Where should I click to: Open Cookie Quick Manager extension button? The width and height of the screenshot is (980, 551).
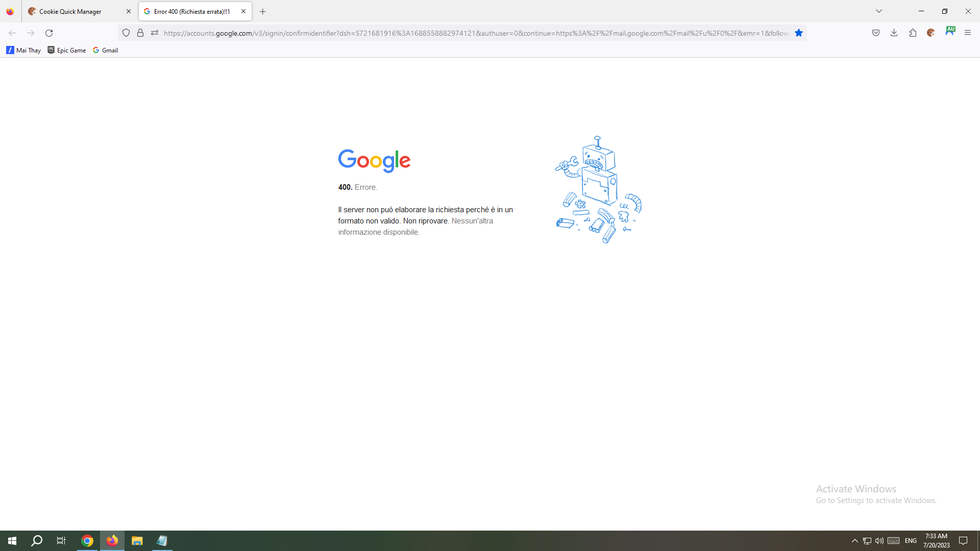(931, 33)
